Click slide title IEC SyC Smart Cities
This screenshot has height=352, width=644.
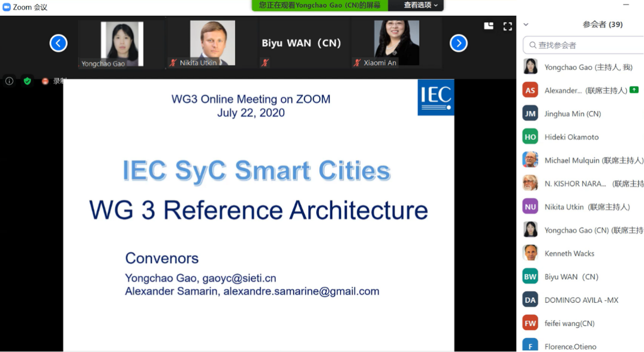point(257,171)
